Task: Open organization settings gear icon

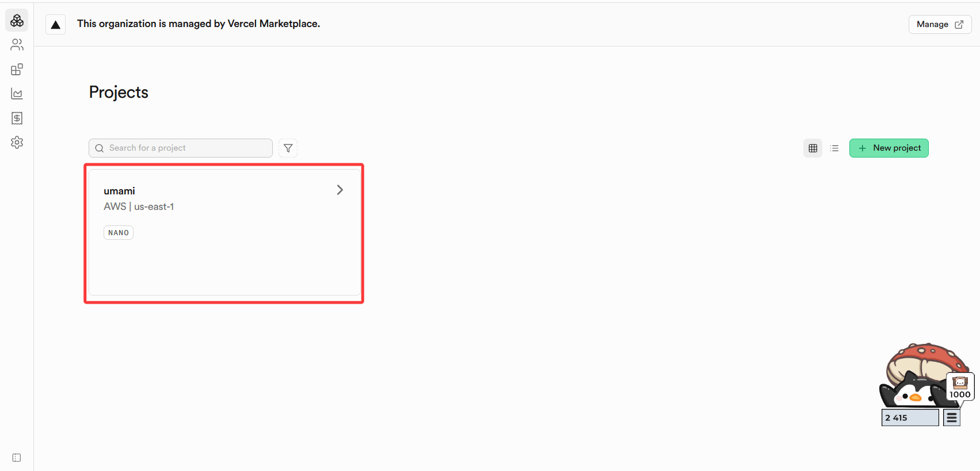Action: pos(17,142)
